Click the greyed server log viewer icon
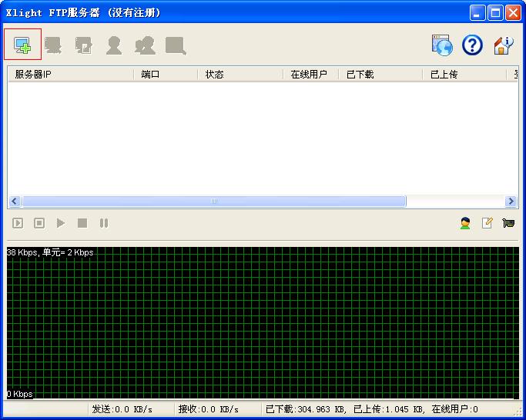 176,45
